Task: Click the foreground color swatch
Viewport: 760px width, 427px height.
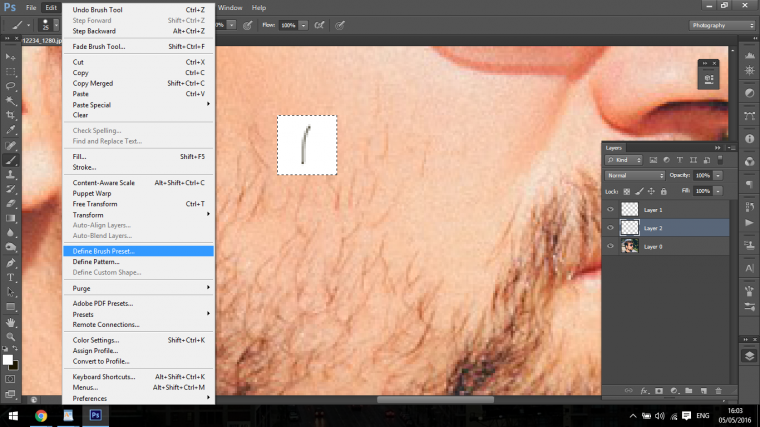Action: coord(7,360)
